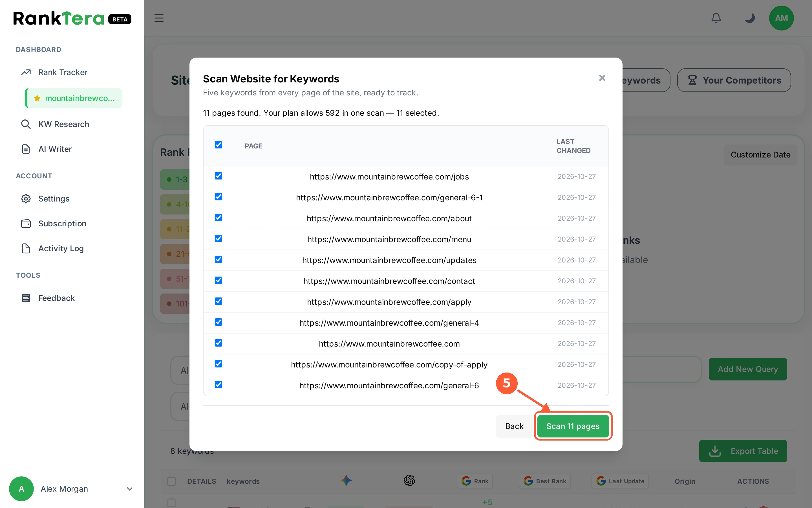Image resolution: width=812 pixels, height=508 pixels.
Task: Click the Subscription wallet icon
Action: 26,224
